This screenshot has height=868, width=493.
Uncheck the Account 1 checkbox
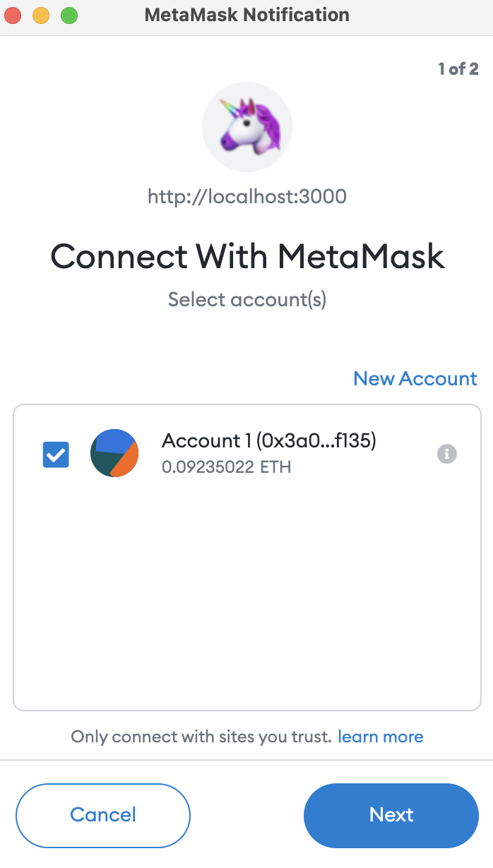pyautogui.click(x=56, y=454)
